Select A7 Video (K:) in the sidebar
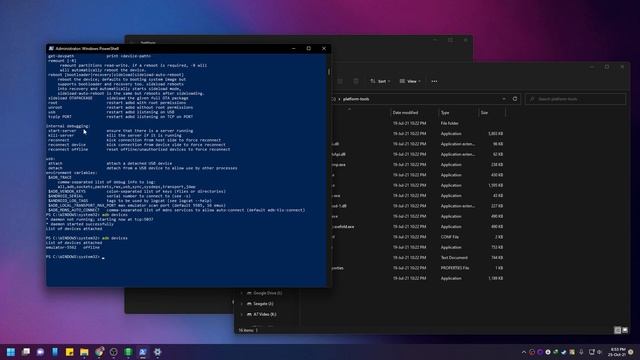The height and width of the screenshot is (360, 640). click(261, 314)
